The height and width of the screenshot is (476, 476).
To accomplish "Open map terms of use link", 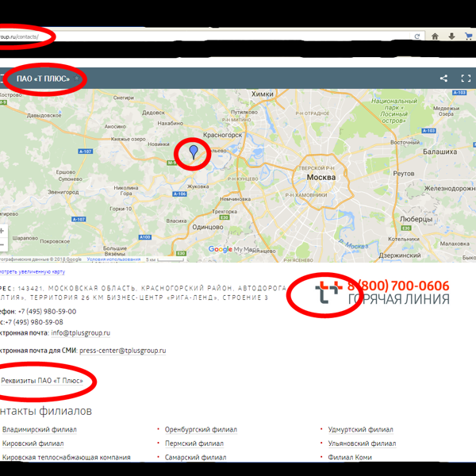I will coord(113,259).
